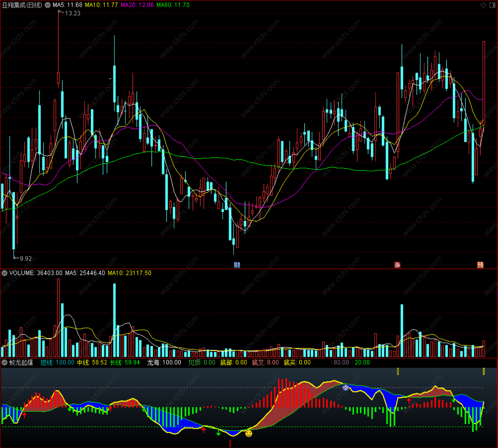The width and height of the screenshot is (498, 448).
Task: Click the high price label 13.23
Action: pyautogui.click(x=72, y=13)
